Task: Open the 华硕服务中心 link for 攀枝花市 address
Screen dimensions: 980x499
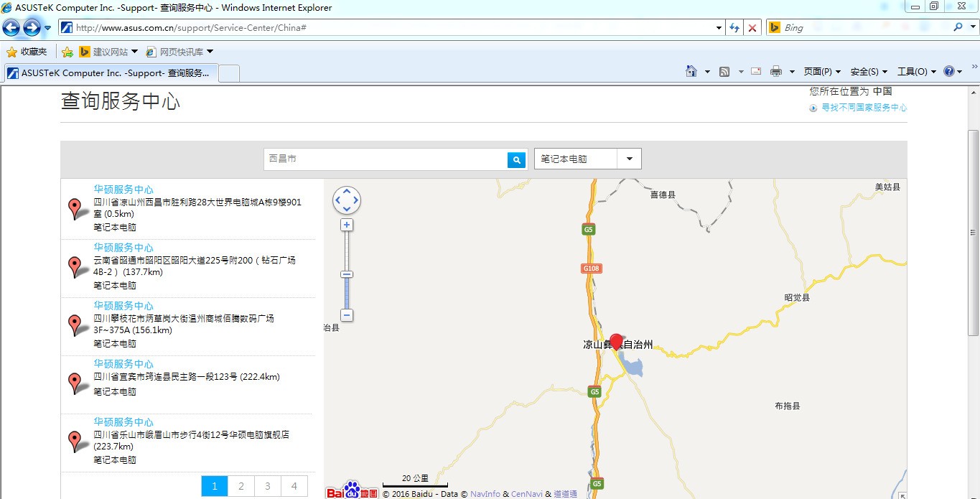Action: pyautogui.click(x=123, y=306)
